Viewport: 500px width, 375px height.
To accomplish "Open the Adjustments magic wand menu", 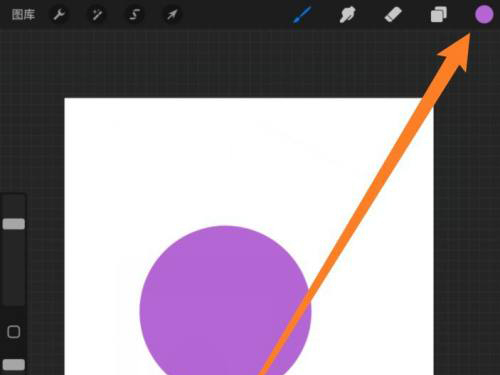I will pos(97,15).
